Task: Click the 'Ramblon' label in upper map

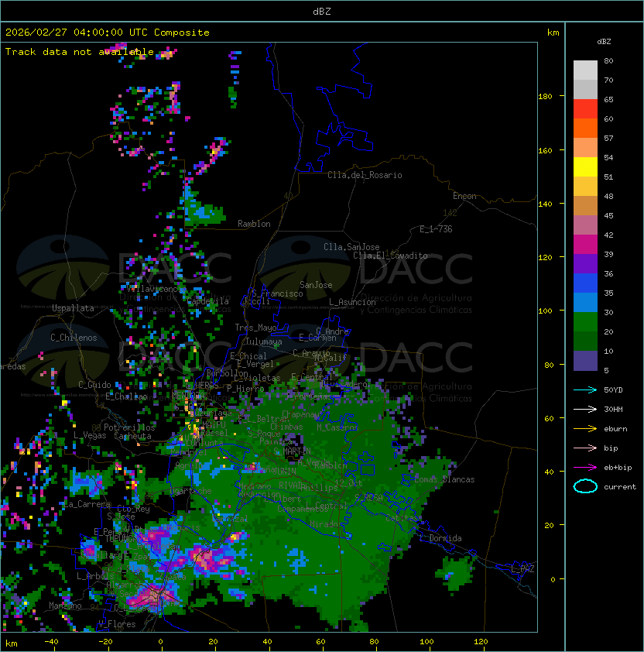Action: [254, 224]
